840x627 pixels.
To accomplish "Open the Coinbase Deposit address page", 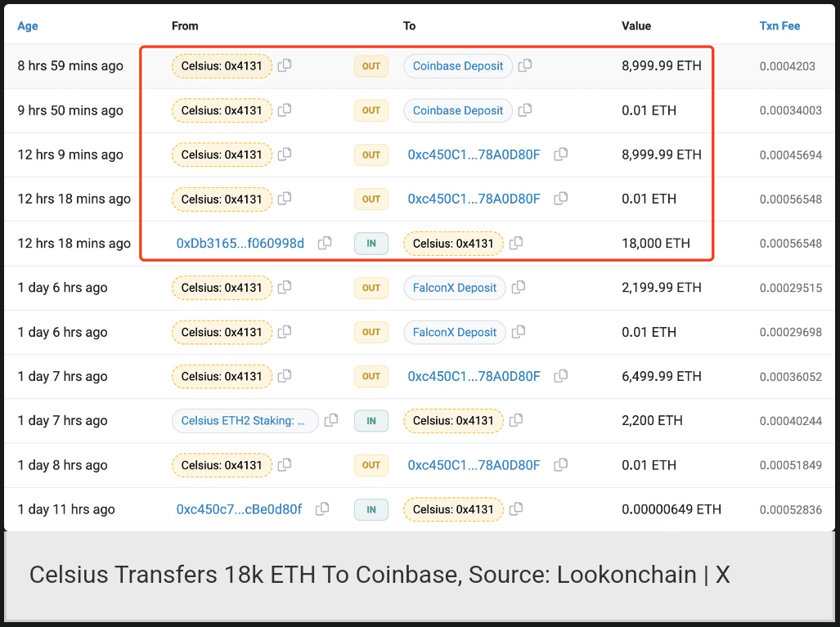I will 457,65.
